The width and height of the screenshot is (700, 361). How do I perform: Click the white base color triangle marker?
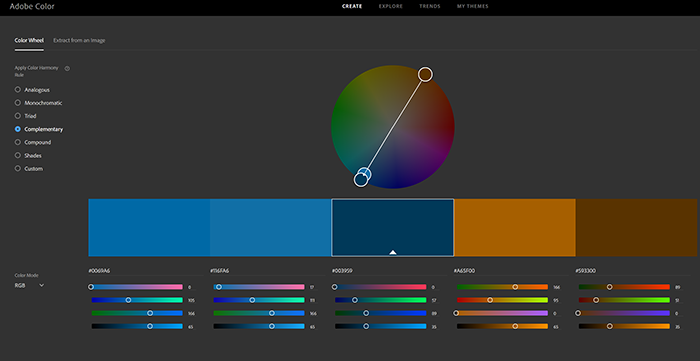[393, 252]
